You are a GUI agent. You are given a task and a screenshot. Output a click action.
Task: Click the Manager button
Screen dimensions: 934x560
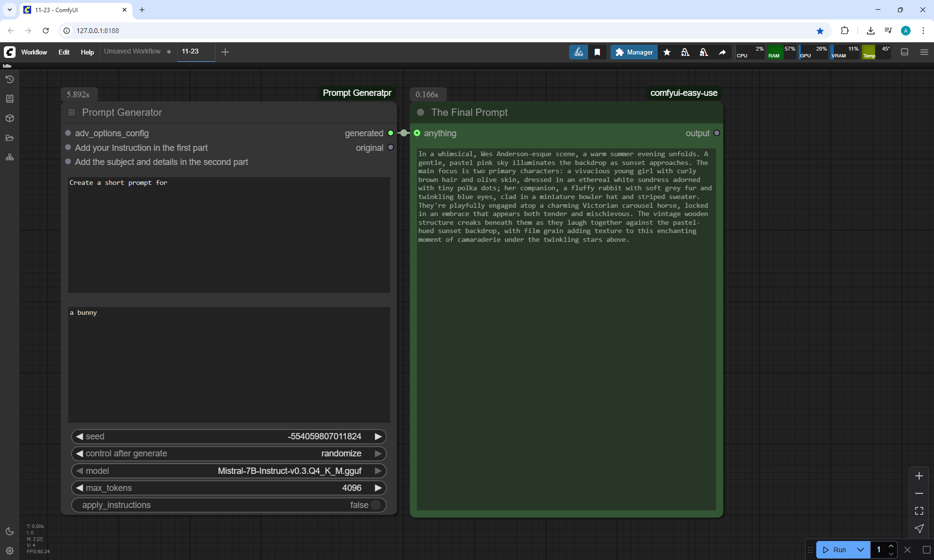tap(634, 52)
